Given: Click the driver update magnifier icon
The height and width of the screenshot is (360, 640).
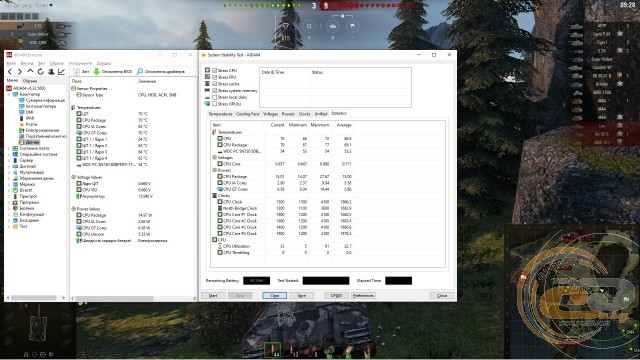Looking at the screenshot, I should point(140,71).
